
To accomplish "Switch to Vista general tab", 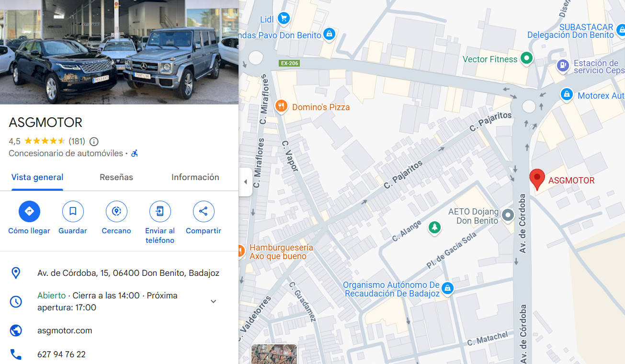I will pos(37,177).
